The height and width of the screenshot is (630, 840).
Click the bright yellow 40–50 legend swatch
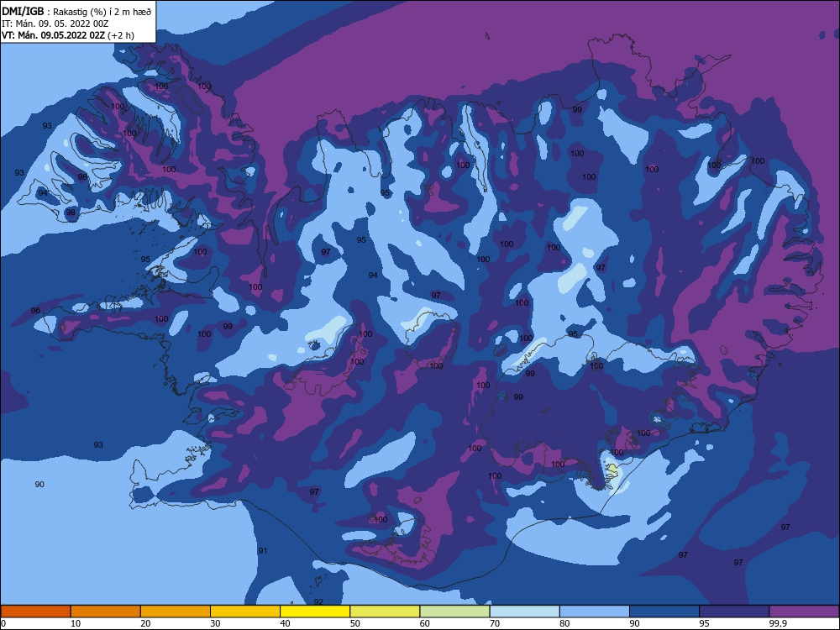[x=315, y=612]
